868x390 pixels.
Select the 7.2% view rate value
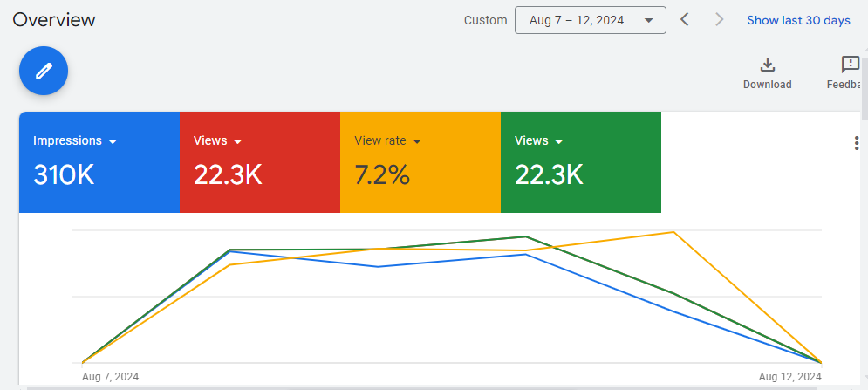[382, 175]
